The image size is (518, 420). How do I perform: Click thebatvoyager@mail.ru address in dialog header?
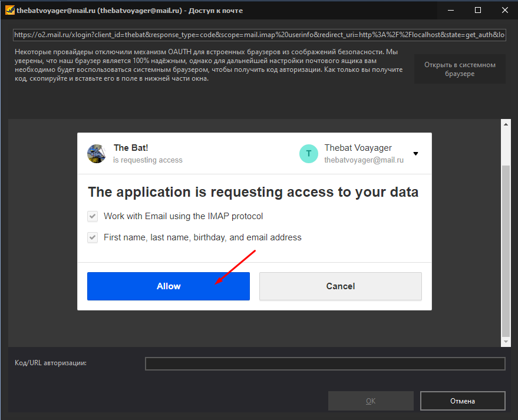(x=364, y=160)
